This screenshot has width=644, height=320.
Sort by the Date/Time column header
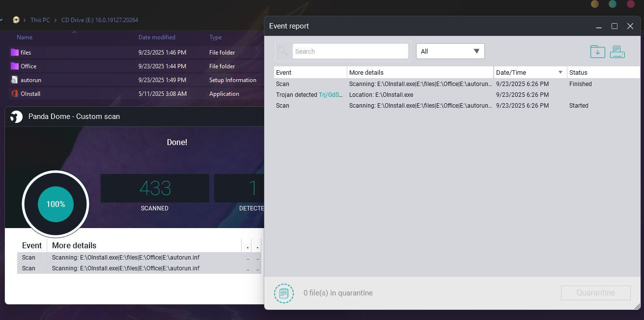pos(531,72)
